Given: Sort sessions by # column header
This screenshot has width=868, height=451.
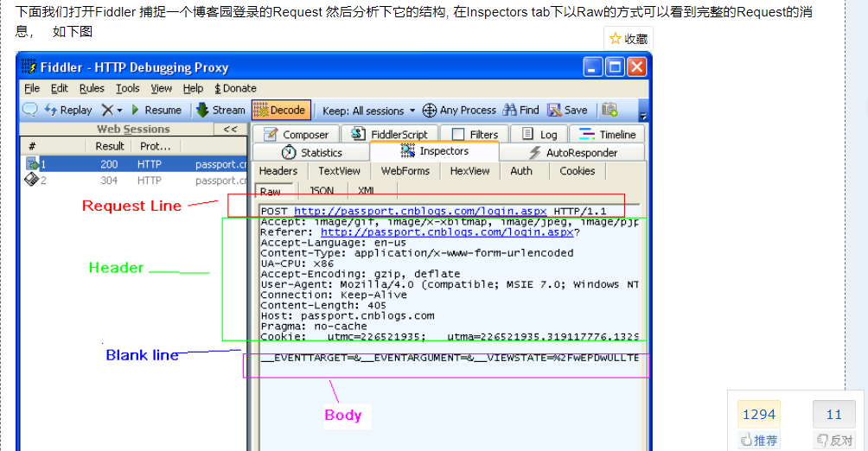Looking at the screenshot, I should [x=32, y=146].
